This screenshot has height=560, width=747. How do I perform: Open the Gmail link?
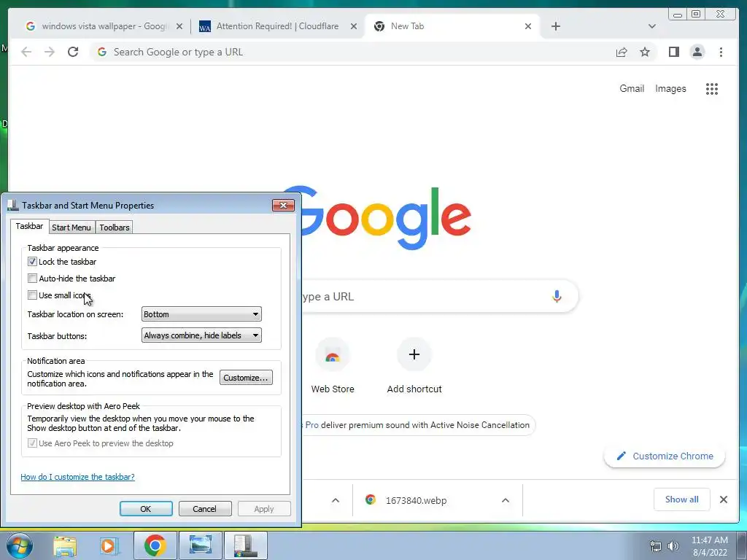(632, 88)
